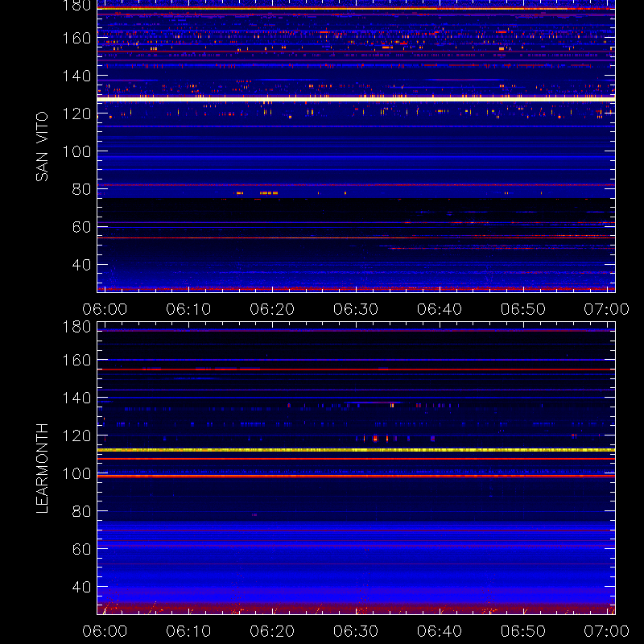Select the 40 frequency label on San Vito plot
Image resolution: width=644 pixels, height=644 pixels.
click(81, 265)
